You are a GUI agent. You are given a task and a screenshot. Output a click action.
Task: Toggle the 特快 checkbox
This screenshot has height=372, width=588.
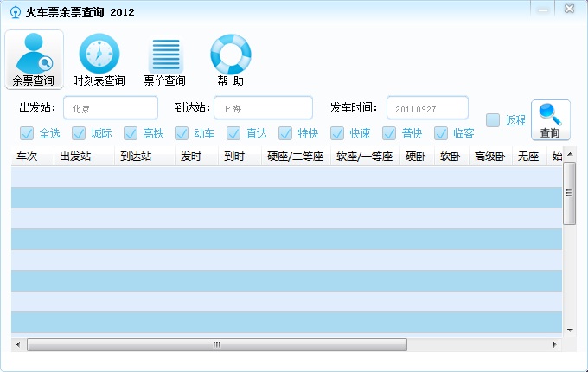pyautogui.click(x=285, y=133)
